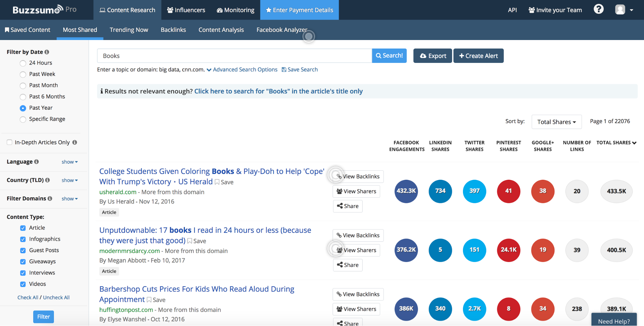
Task: Click the Export button
Action: pyautogui.click(x=433, y=56)
